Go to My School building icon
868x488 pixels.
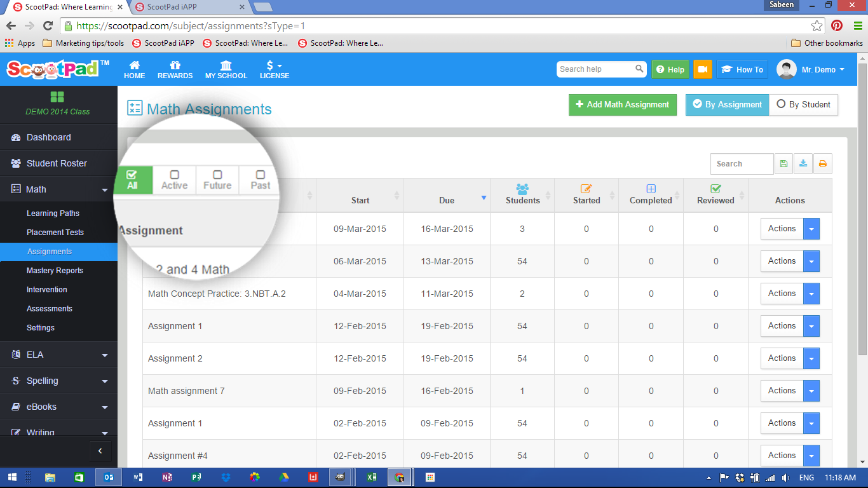point(226,69)
